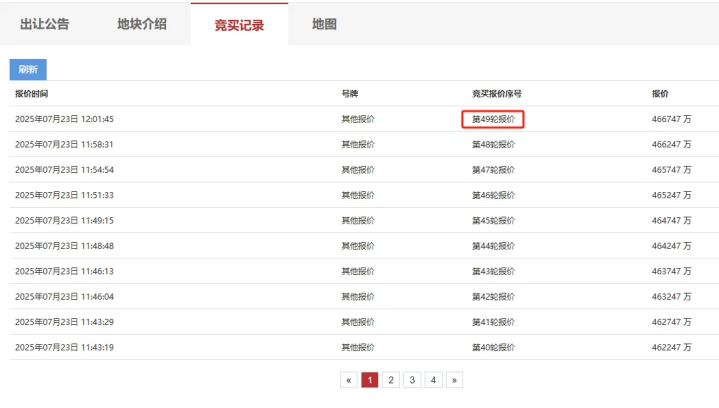
Task: Select timestamp 2025年07月23日 11:49:15
Action: (x=64, y=221)
